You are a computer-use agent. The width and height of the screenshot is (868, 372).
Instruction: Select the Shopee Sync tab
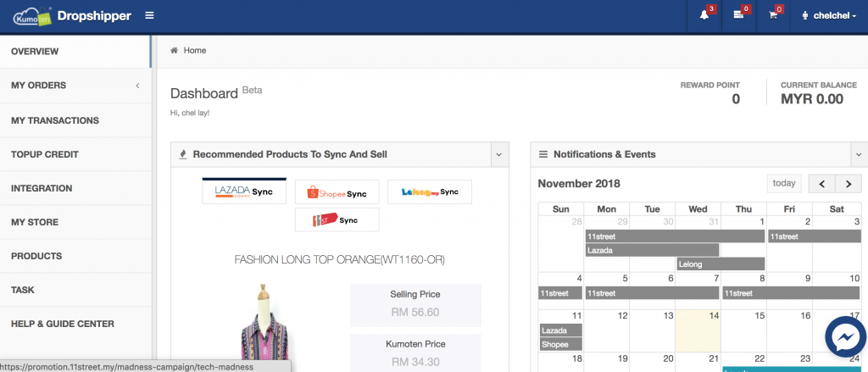coord(337,192)
